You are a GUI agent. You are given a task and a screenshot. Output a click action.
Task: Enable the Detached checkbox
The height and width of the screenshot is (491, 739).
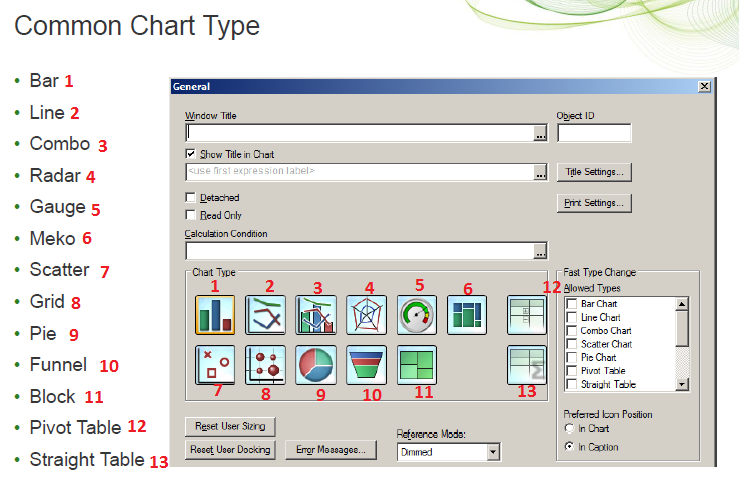(x=190, y=197)
